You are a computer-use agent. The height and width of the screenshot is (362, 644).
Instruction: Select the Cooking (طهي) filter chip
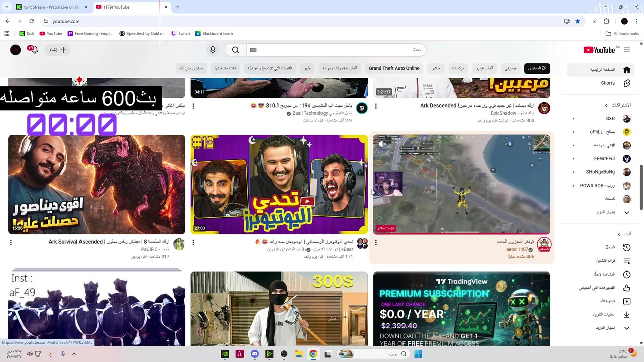pyautogui.click(x=307, y=68)
